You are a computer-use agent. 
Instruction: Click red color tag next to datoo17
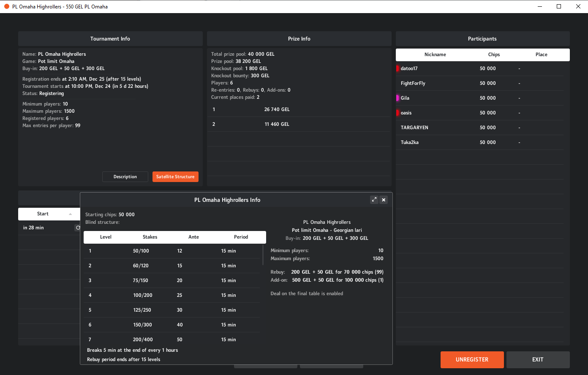pos(397,68)
